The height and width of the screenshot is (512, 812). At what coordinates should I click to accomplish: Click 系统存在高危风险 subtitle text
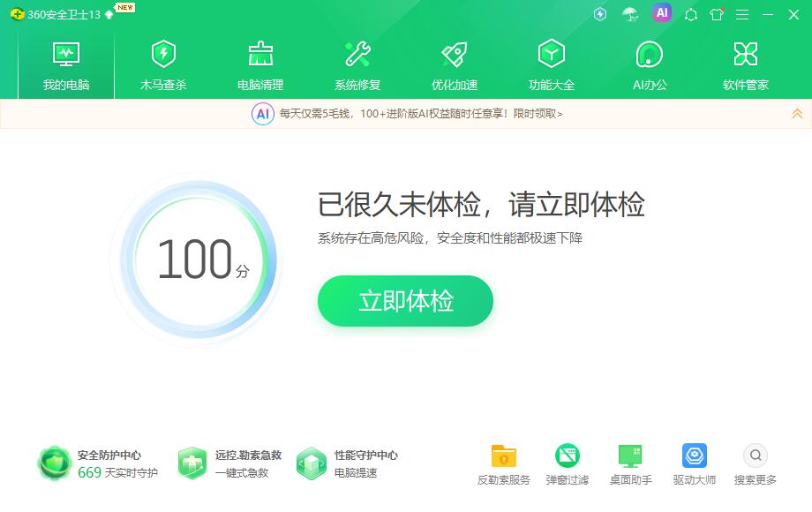[x=450, y=238]
